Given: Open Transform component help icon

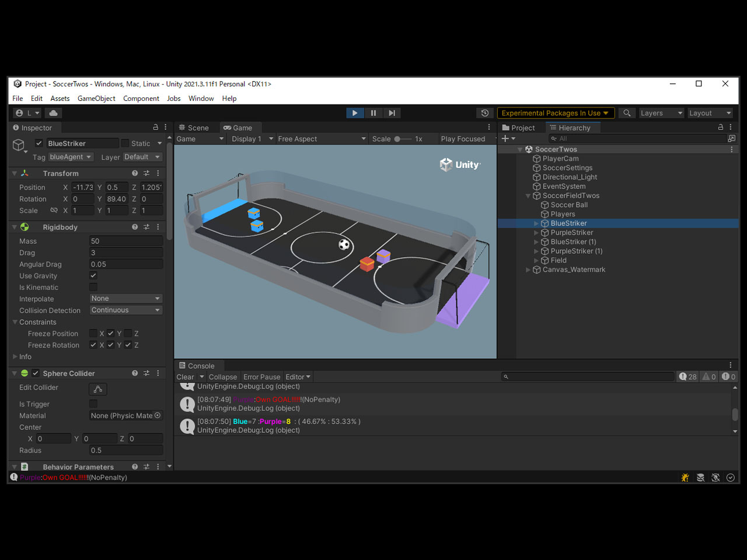Looking at the screenshot, I should pos(135,173).
